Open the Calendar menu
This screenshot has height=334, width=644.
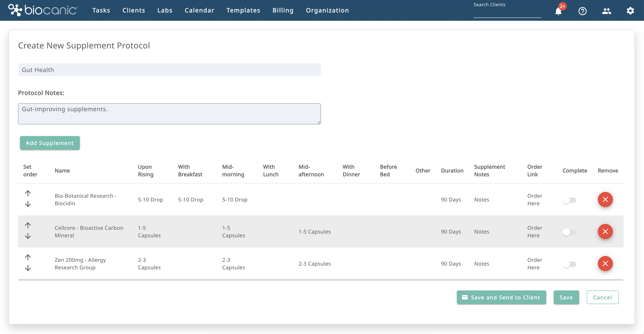pos(199,10)
